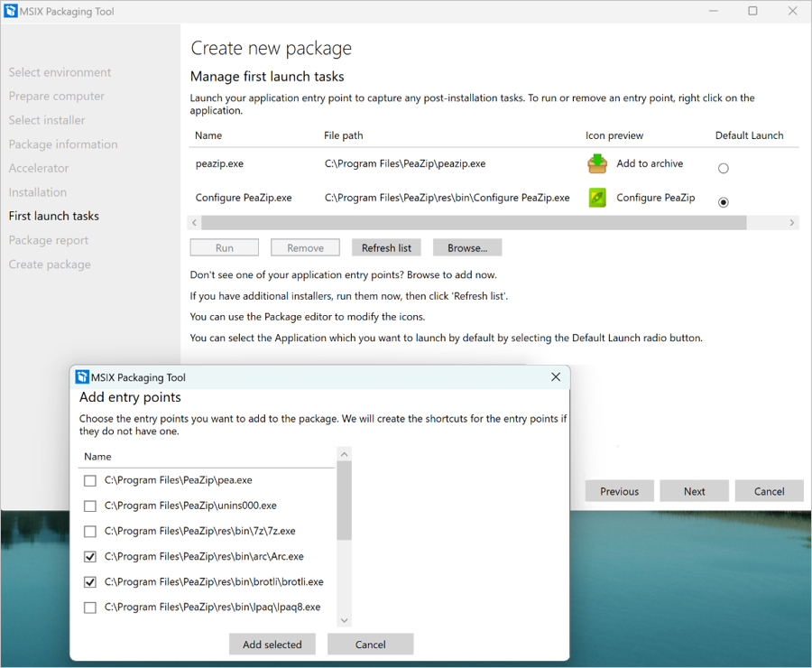Click the Remove button
This screenshot has height=668, width=812.
[x=305, y=247]
